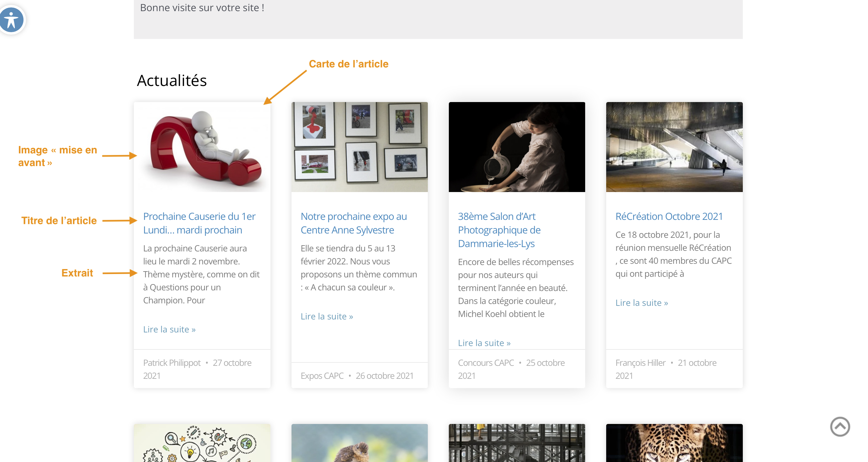This screenshot has width=868, height=462.
Task: Click the doodle icons illustration thumbnail
Action: point(202,443)
